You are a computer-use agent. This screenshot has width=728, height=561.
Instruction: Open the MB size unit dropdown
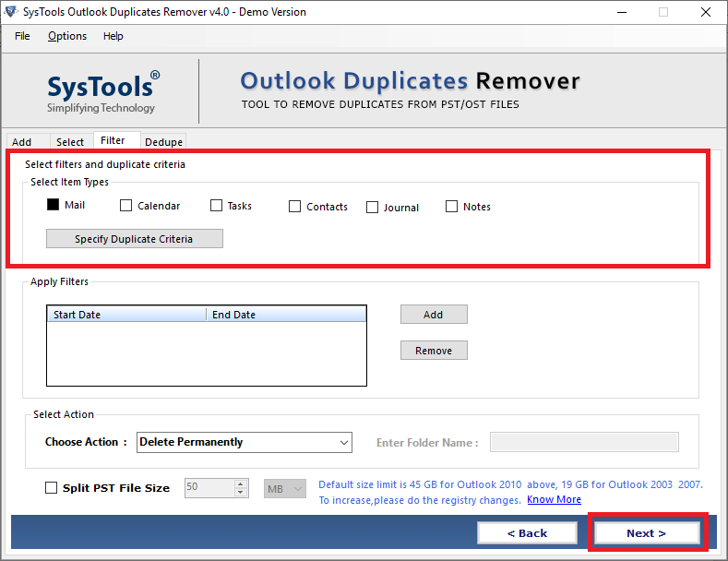[x=285, y=488]
